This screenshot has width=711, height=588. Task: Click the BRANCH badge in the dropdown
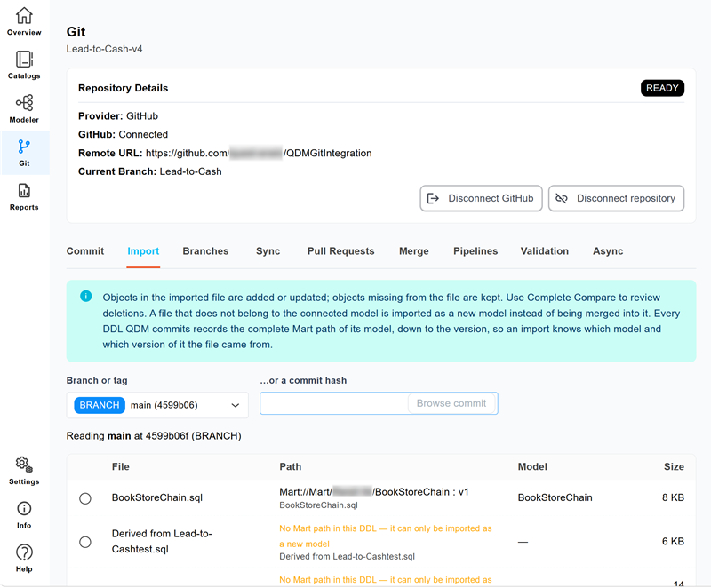[x=100, y=405]
